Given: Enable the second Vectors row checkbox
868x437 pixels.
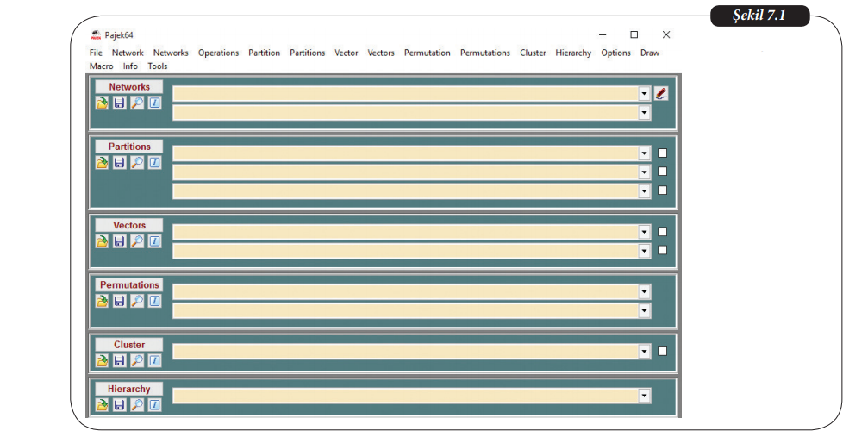Looking at the screenshot, I should pyautogui.click(x=662, y=250).
